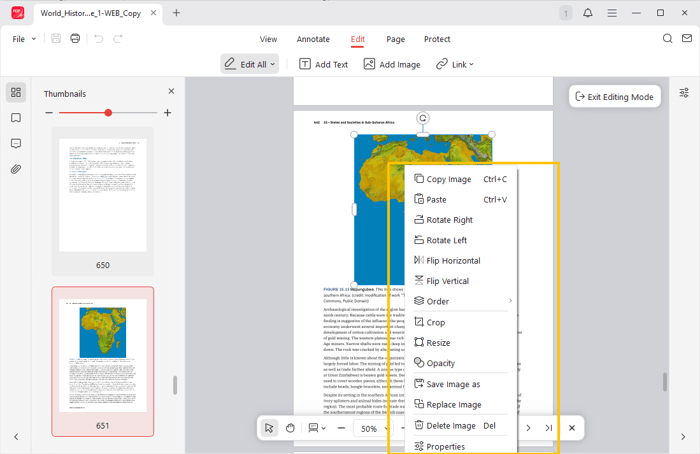
Task: Select page 651 thumbnail
Action: pyautogui.click(x=103, y=362)
